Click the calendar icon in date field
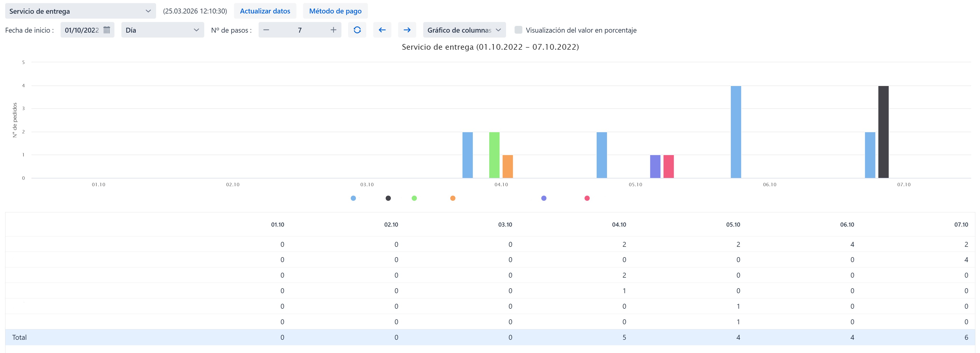 click(x=107, y=30)
